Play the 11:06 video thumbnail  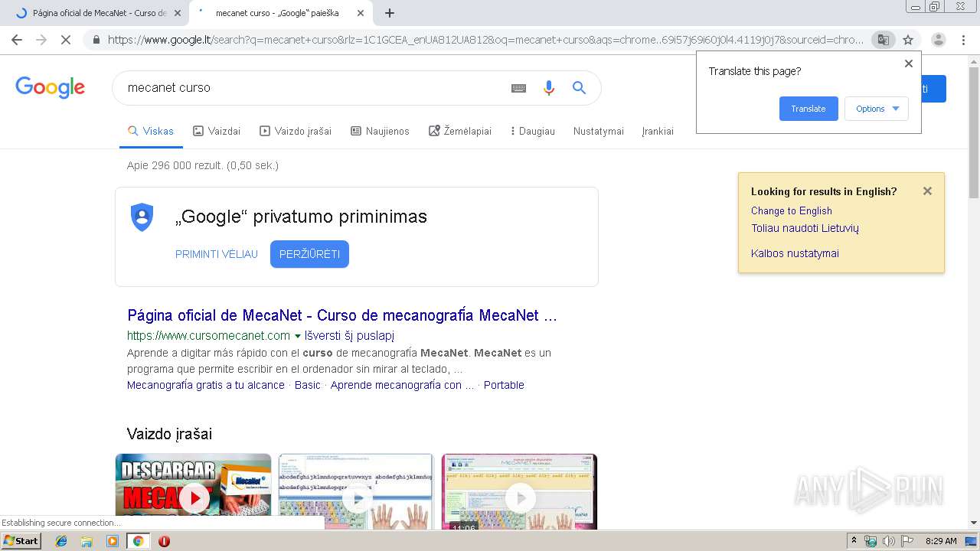pos(519,491)
